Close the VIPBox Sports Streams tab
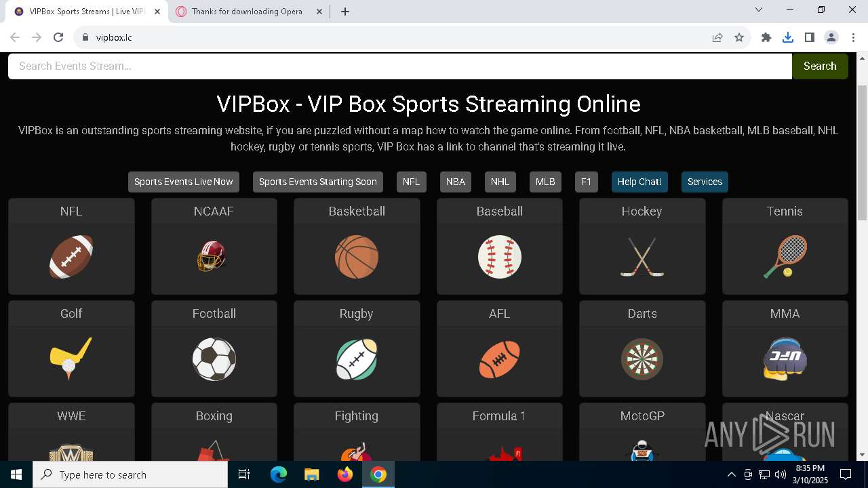Image resolution: width=868 pixels, height=488 pixels. [x=157, y=12]
